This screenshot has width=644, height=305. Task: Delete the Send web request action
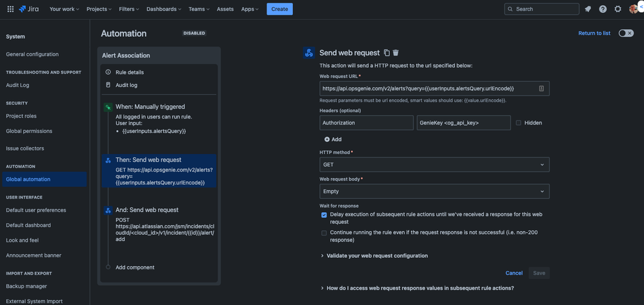point(396,52)
